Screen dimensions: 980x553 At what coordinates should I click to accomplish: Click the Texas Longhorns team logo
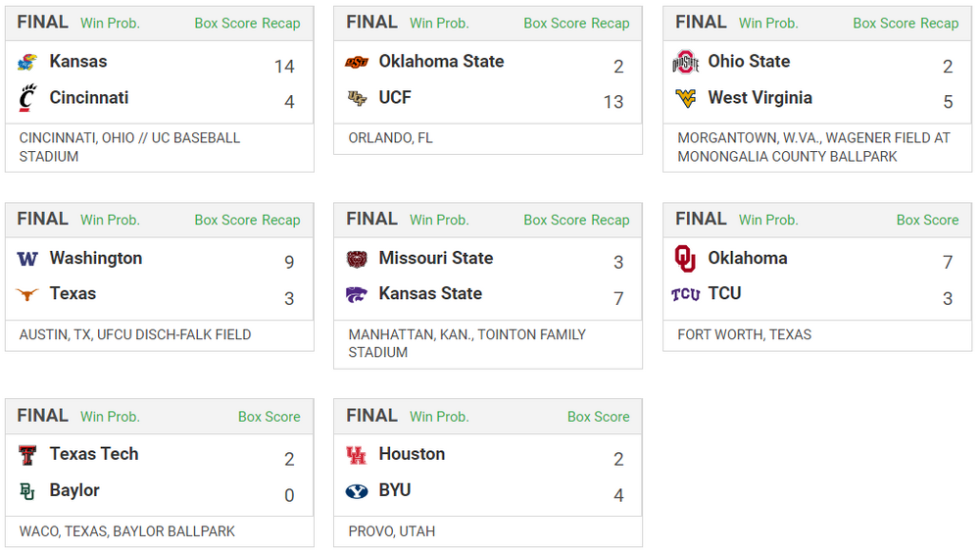pyautogui.click(x=27, y=294)
